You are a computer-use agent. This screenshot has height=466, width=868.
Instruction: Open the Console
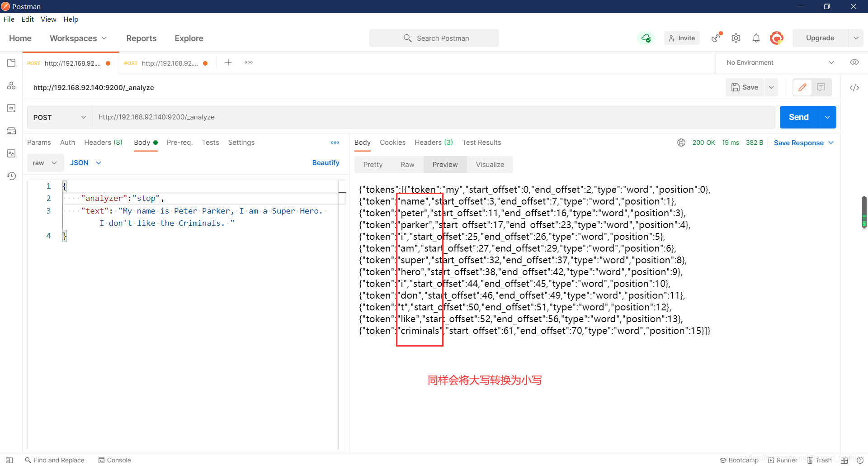click(115, 460)
